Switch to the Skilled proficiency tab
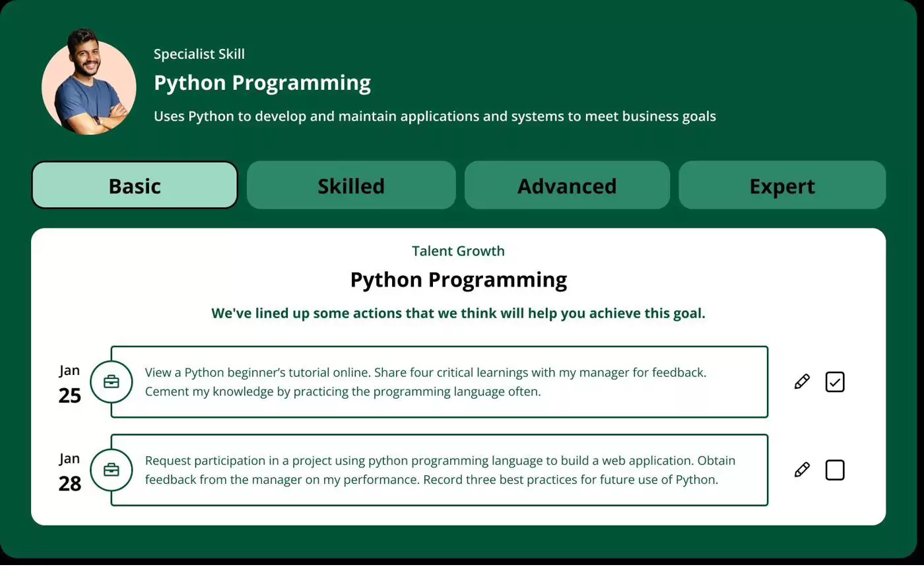This screenshot has height=573, width=924. pos(350,185)
